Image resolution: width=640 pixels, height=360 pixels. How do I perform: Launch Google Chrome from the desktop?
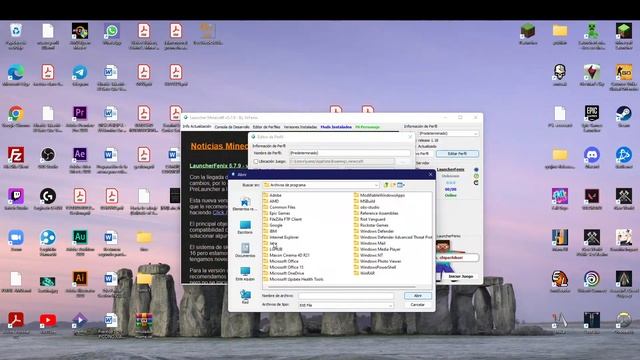[x=16, y=117]
